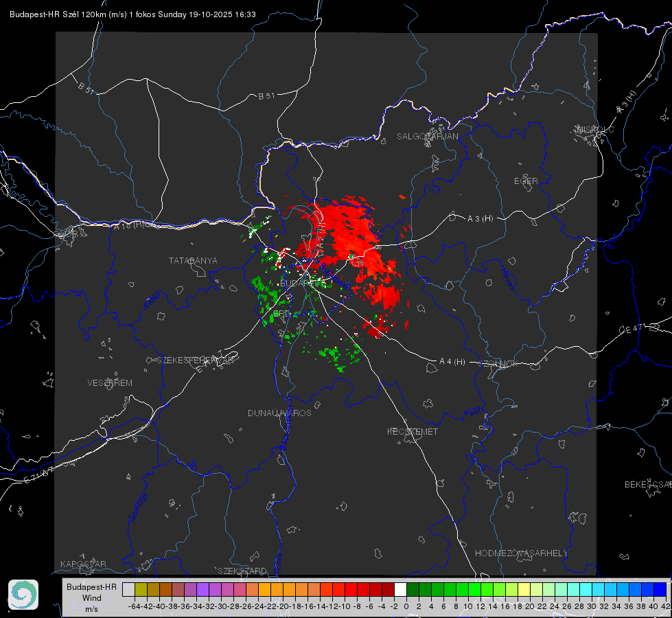Click the radar title text with 16:33 timestamp
This screenshot has height=618, width=672.
tap(132, 14)
